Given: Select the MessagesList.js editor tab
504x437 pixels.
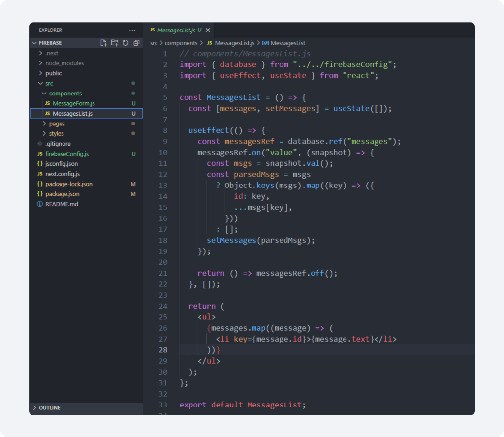Looking at the screenshot, I should 179,30.
